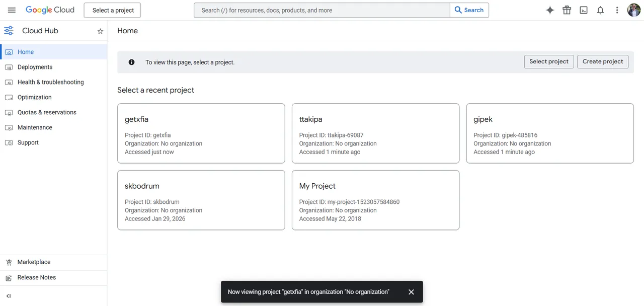Activate Cloud Shell terminal icon

click(x=584, y=10)
